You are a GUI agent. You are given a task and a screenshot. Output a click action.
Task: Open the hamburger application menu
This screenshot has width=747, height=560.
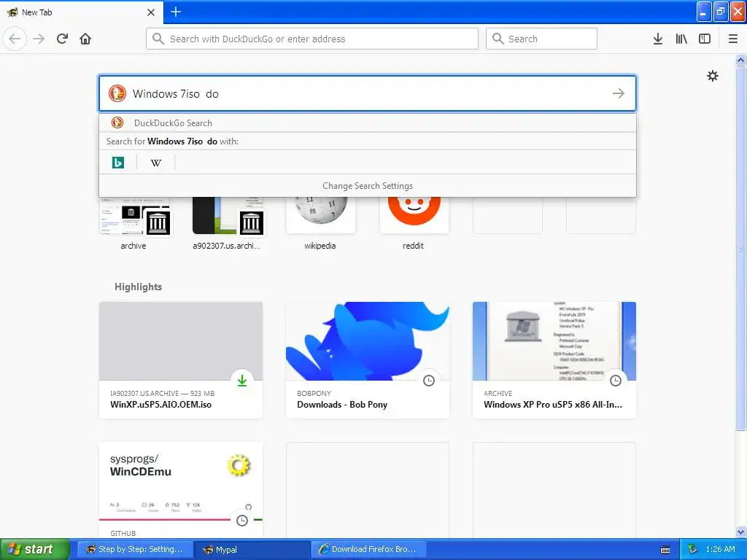point(733,39)
